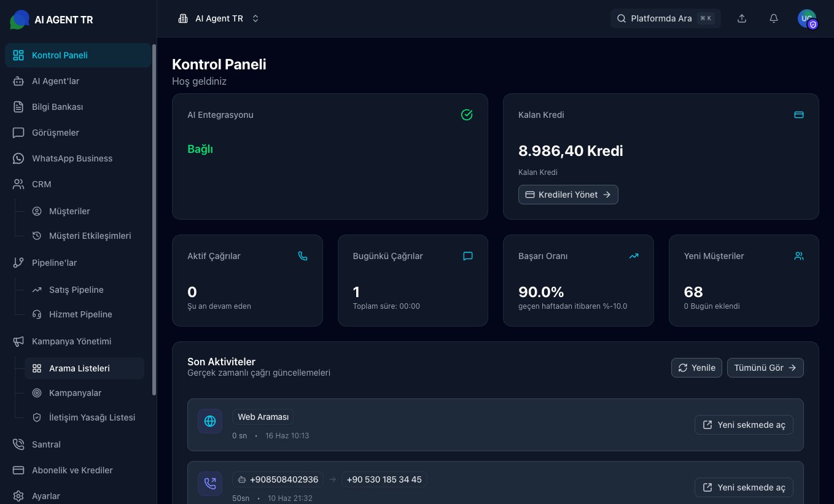Open the user avatar menu

(x=807, y=18)
